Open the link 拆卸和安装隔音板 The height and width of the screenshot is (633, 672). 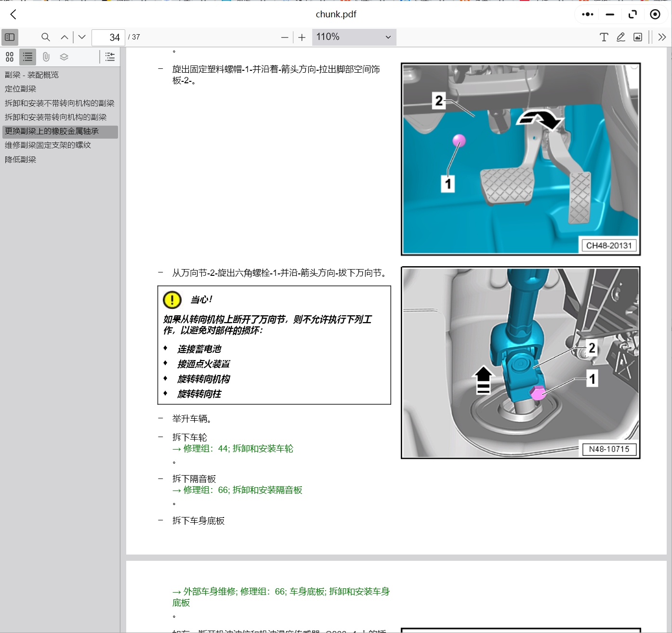(265, 490)
